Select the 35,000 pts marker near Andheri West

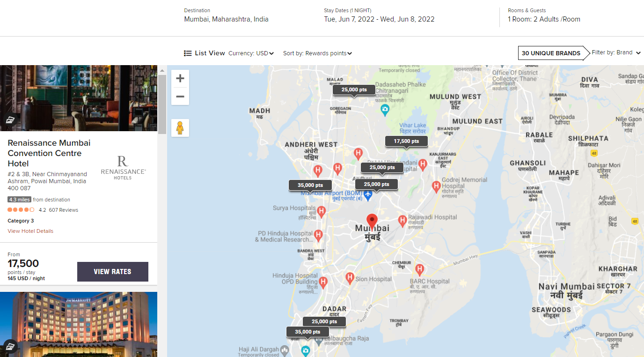[x=310, y=186]
